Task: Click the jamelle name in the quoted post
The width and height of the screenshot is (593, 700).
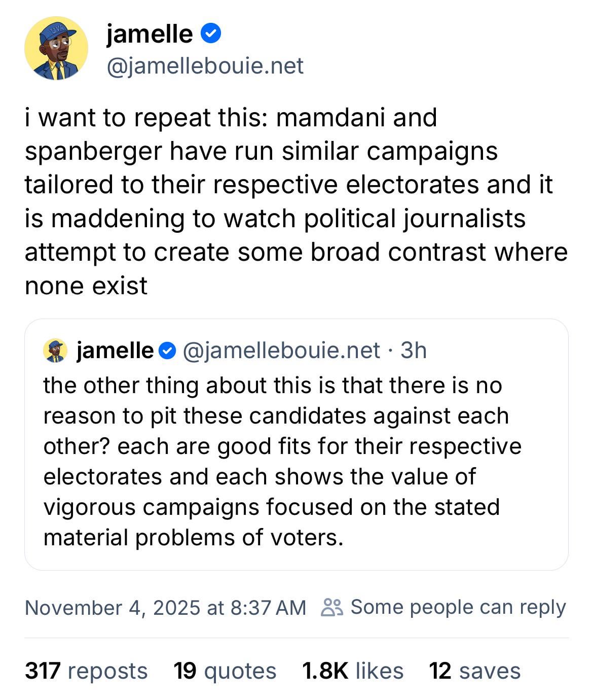Action: [115, 351]
